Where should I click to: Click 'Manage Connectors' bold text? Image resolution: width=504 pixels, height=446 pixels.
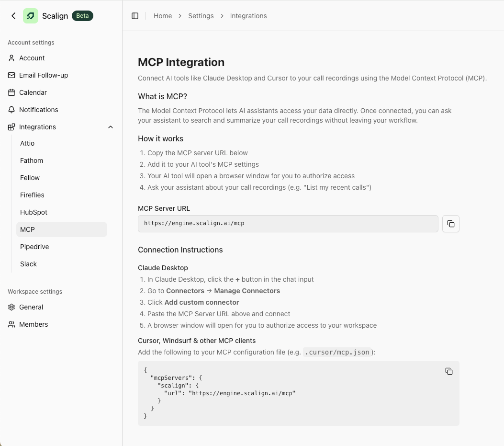click(x=247, y=291)
